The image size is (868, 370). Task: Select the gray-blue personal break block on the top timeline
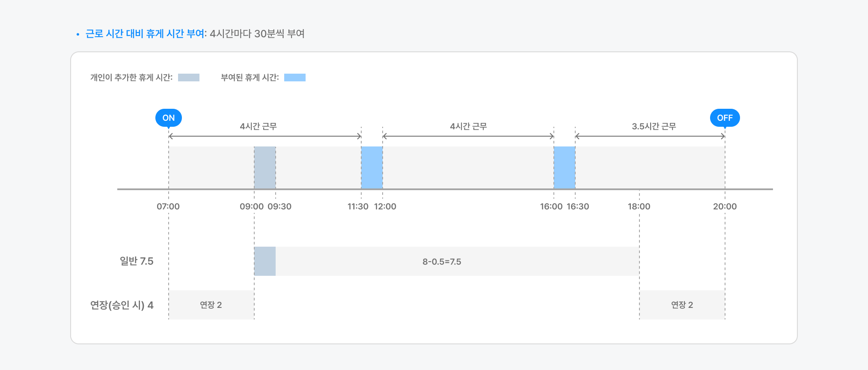point(265,167)
